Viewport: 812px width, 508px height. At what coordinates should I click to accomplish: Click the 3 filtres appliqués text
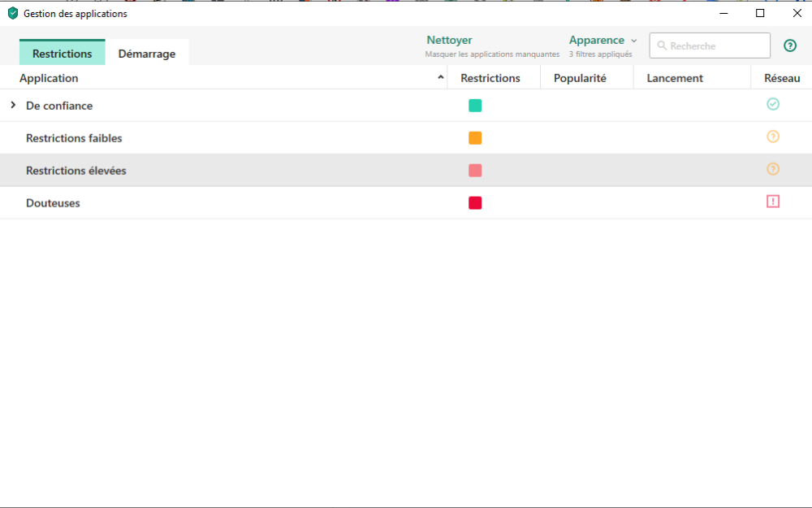click(600, 54)
